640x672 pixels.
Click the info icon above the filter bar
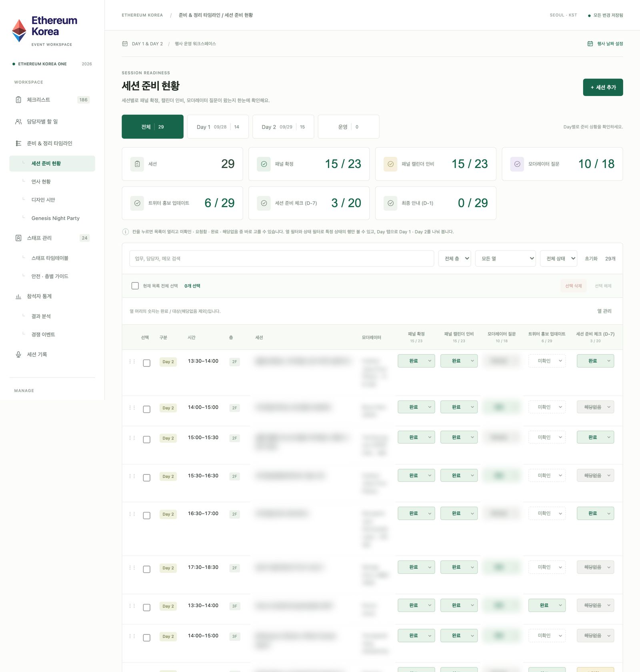tap(125, 232)
